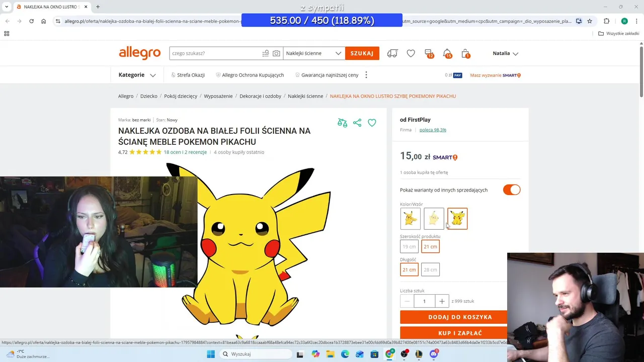This screenshot has width=644, height=362.
Task: Open Microsoft Store from taskbar
Action: pyautogui.click(x=374, y=354)
